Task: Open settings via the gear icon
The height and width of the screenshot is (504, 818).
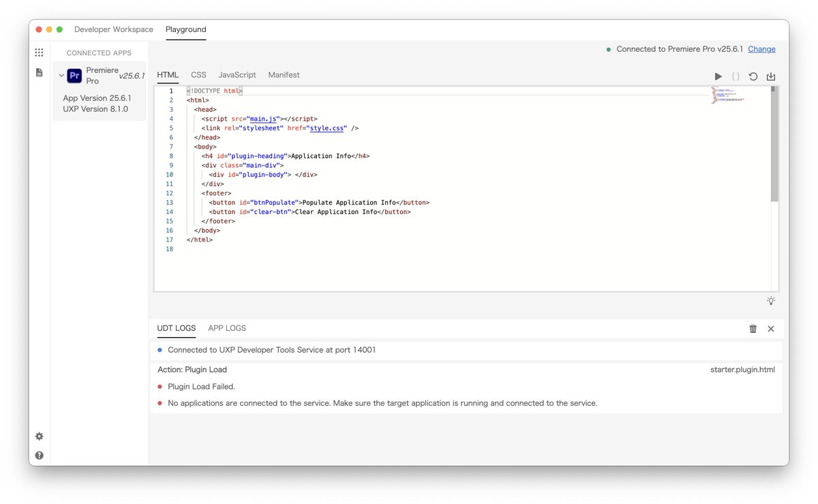Action: [x=39, y=436]
